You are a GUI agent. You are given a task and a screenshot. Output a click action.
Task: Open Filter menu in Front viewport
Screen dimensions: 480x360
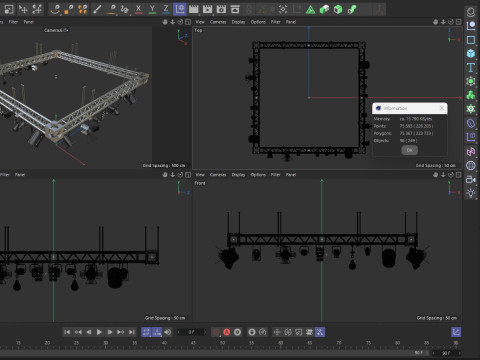click(x=275, y=175)
